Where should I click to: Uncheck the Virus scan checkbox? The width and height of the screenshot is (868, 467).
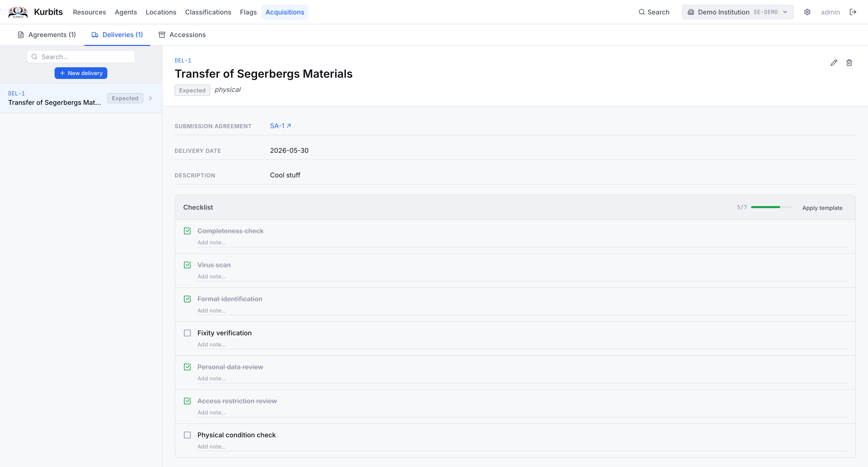[187, 265]
